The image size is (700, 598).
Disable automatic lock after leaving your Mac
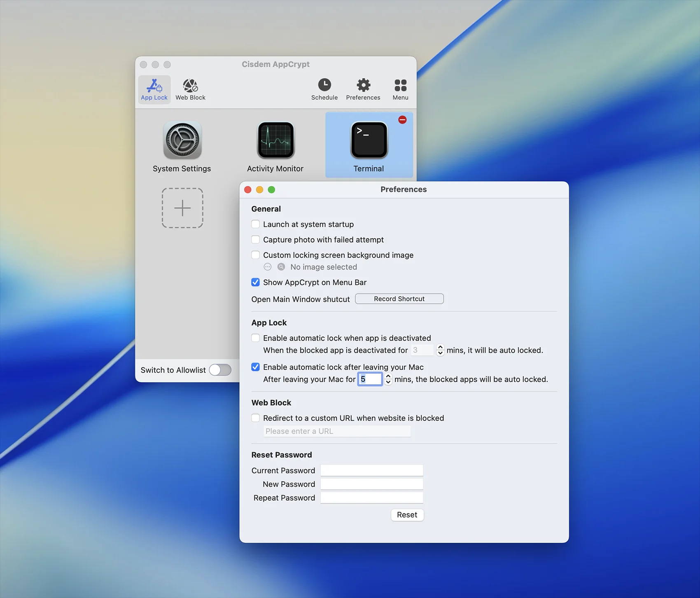click(x=256, y=367)
